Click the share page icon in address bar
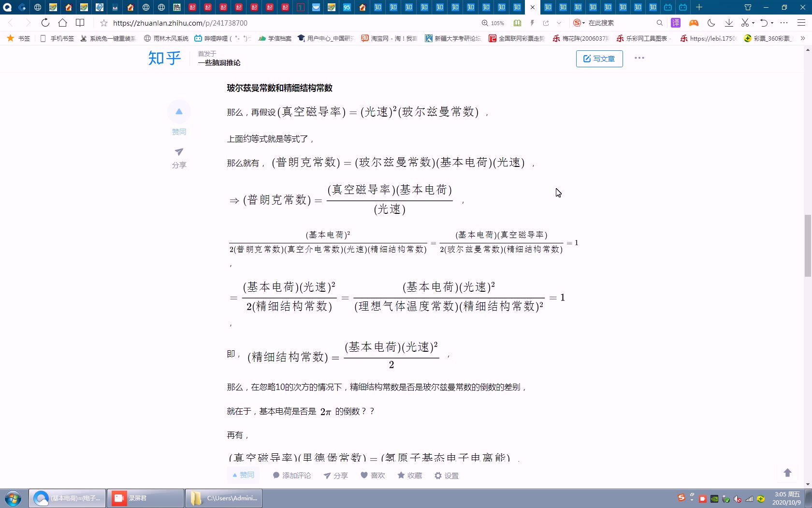The image size is (812, 508). click(x=546, y=23)
